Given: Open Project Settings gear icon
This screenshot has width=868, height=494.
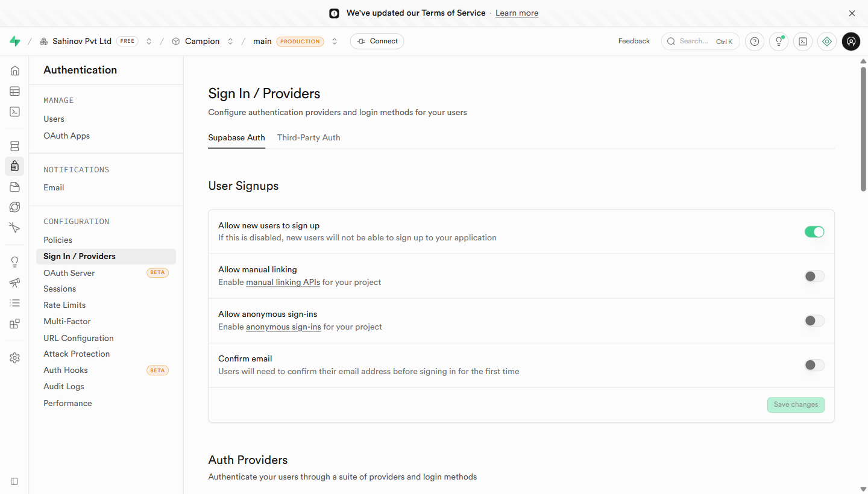Looking at the screenshot, I should click(x=14, y=358).
